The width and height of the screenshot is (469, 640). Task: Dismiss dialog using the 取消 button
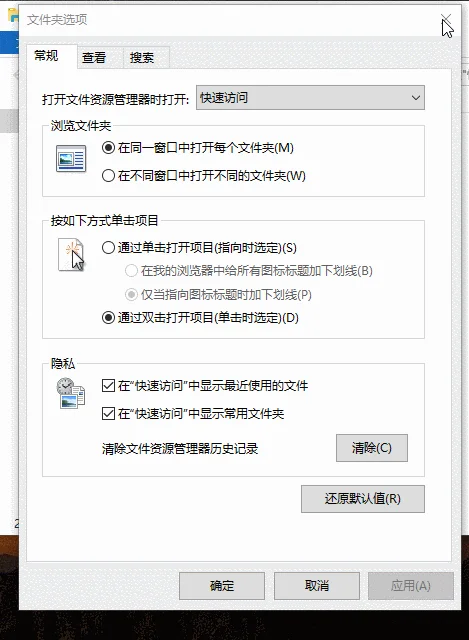tap(317, 586)
